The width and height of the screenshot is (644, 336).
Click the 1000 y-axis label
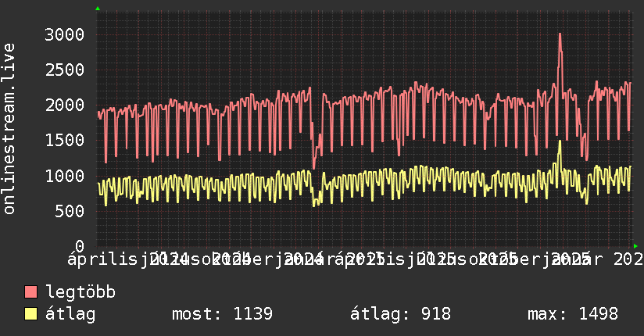point(65,176)
